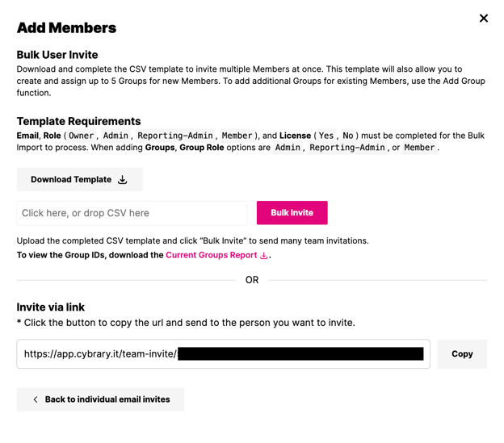Click the instruction text about copying the url

coord(186,323)
